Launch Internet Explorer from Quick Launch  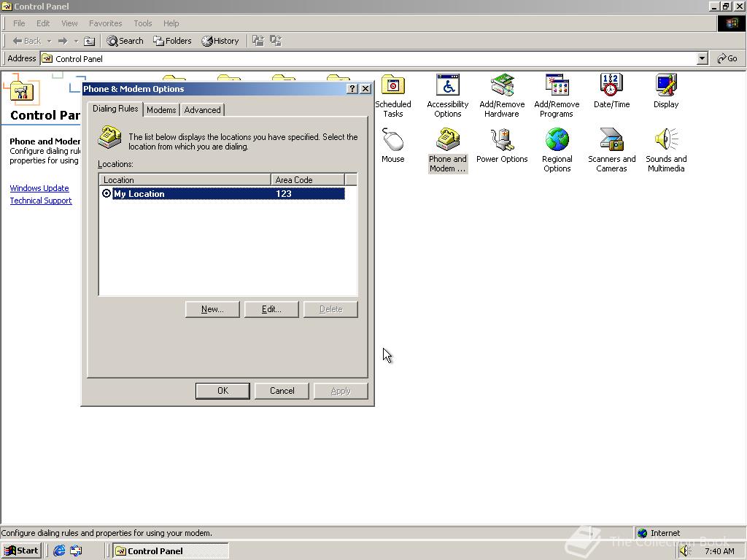click(59, 551)
